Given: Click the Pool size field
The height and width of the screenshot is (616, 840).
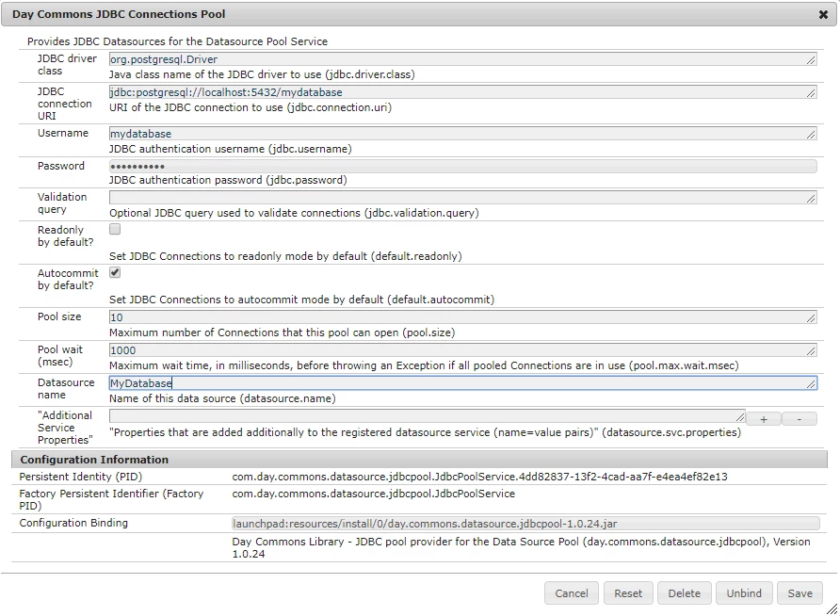Looking at the screenshot, I should pos(463,317).
